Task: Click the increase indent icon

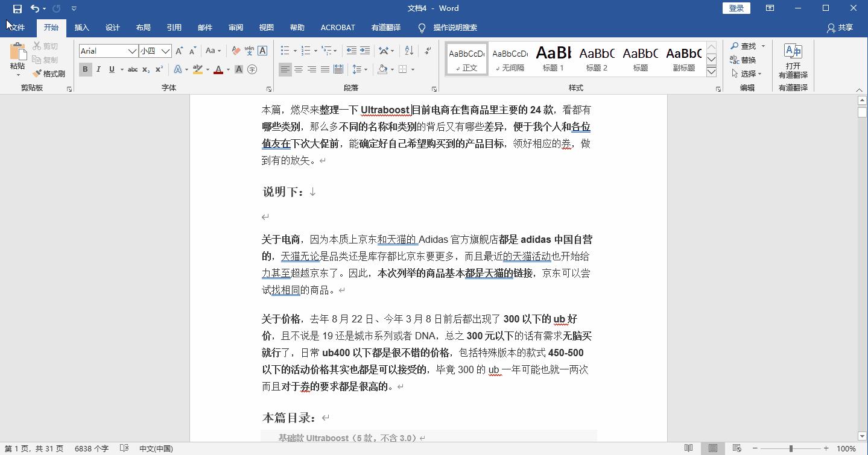Action: pyautogui.click(x=364, y=51)
